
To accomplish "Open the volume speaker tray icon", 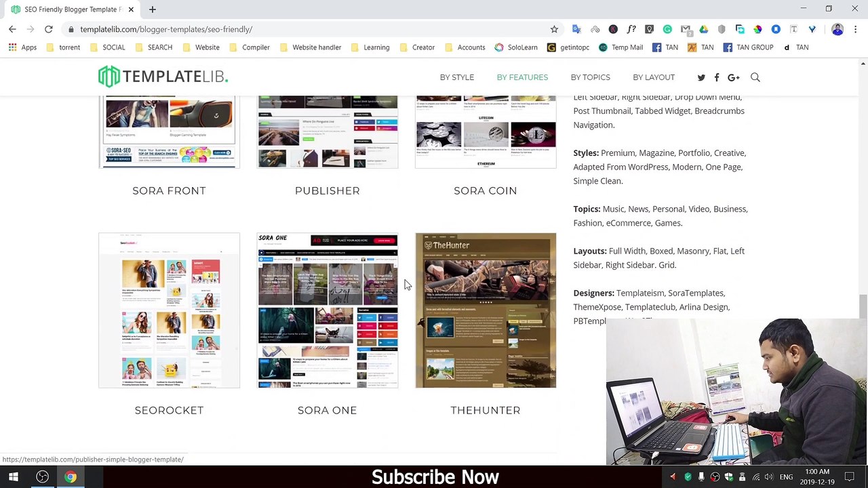I will (x=768, y=477).
